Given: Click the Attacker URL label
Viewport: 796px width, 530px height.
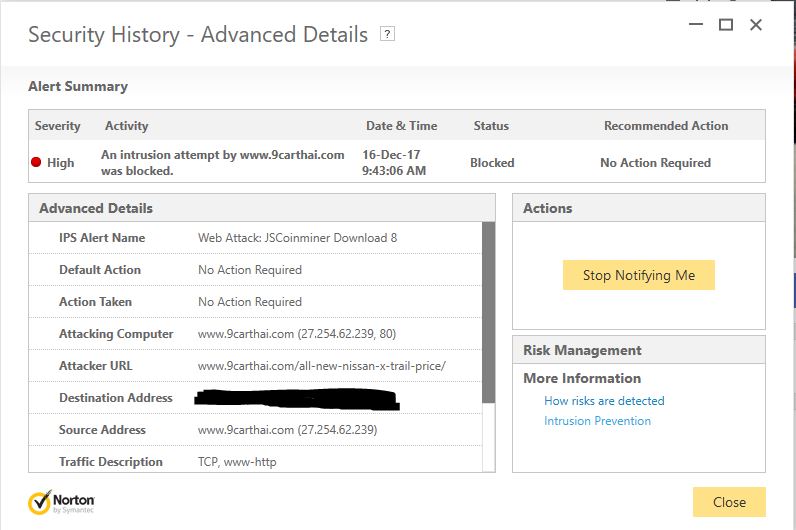Looking at the screenshot, I should 95,366.
